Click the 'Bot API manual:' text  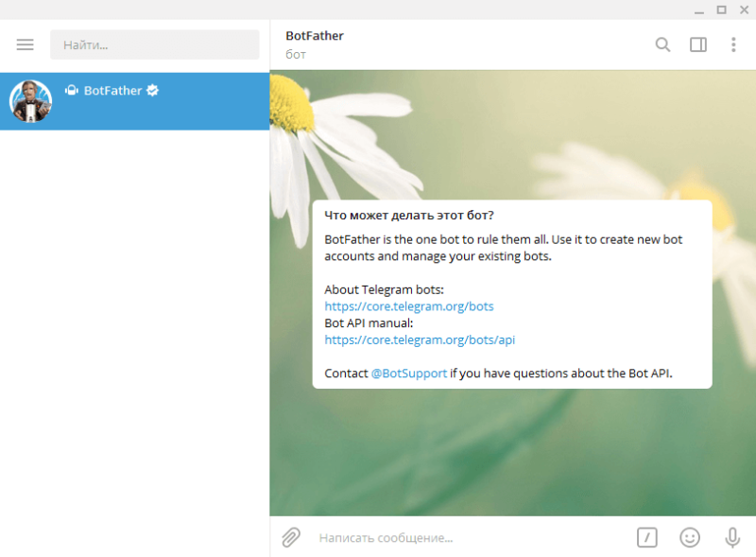[x=369, y=322]
